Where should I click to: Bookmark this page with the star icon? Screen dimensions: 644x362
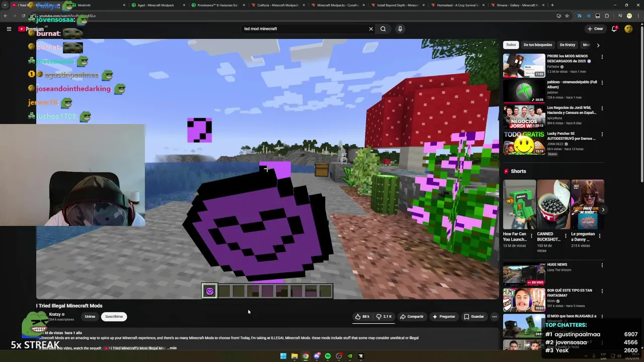click(x=567, y=16)
